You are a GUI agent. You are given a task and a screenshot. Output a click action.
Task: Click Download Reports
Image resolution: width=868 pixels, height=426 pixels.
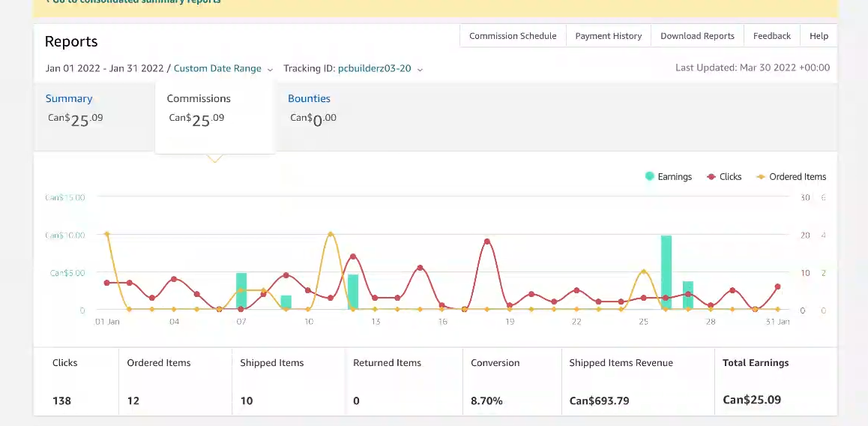(698, 36)
